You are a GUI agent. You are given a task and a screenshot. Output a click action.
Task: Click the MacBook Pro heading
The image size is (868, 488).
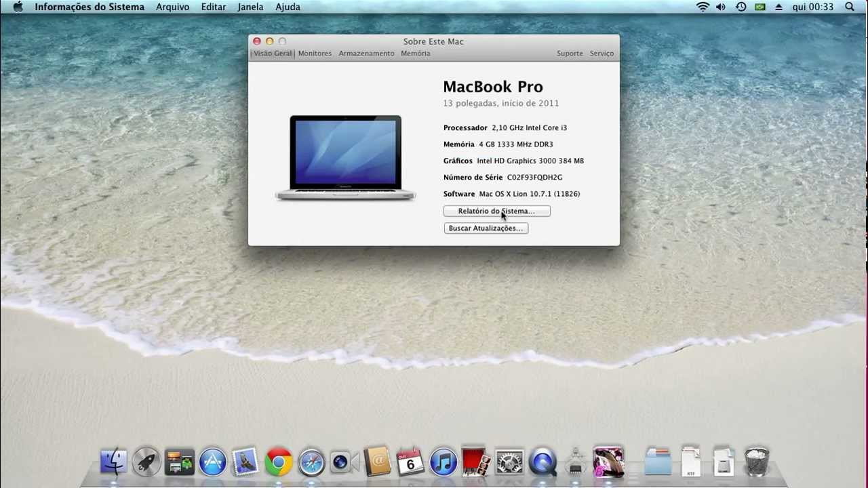tap(493, 87)
